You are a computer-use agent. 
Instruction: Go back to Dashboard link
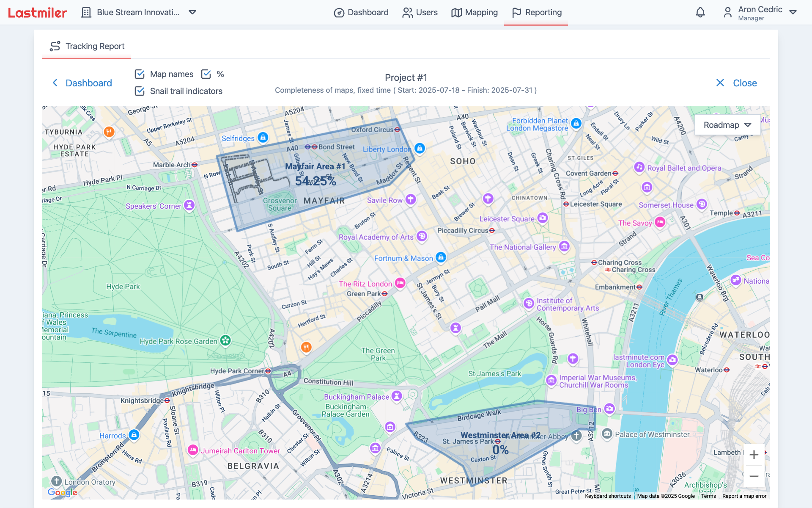82,83
